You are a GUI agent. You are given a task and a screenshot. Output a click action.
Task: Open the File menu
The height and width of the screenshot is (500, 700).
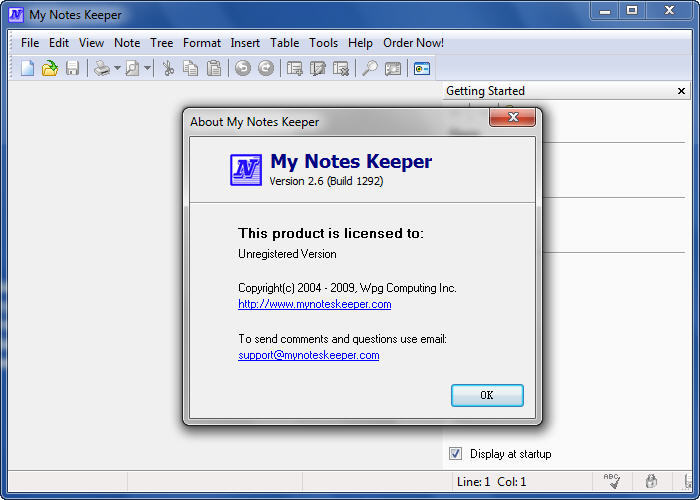pos(30,43)
